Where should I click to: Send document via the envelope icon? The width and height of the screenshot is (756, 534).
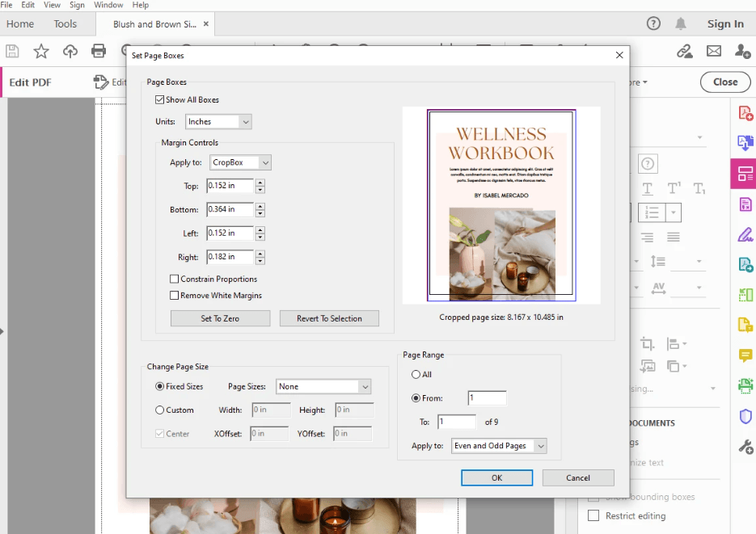click(x=715, y=51)
